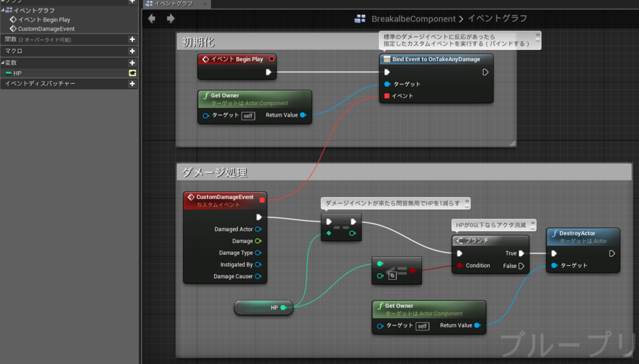The image size is (639, 364).
Task: Open the イベントディスパッチャー section header
Action: point(69,84)
